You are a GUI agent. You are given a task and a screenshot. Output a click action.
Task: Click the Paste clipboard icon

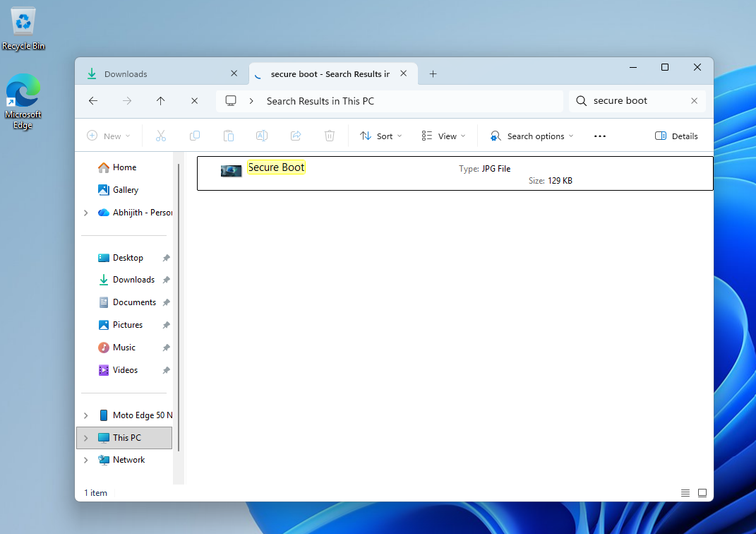point(229,136)
